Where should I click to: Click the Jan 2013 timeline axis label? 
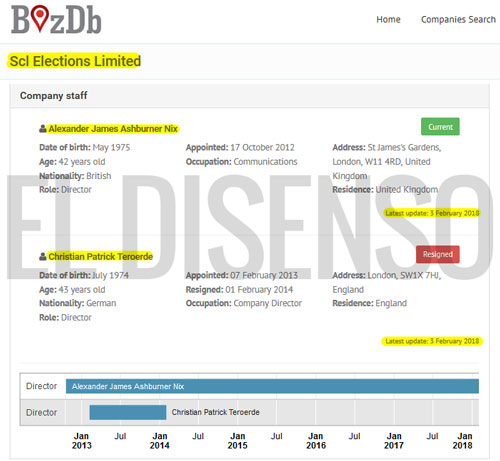pos(82,441)
